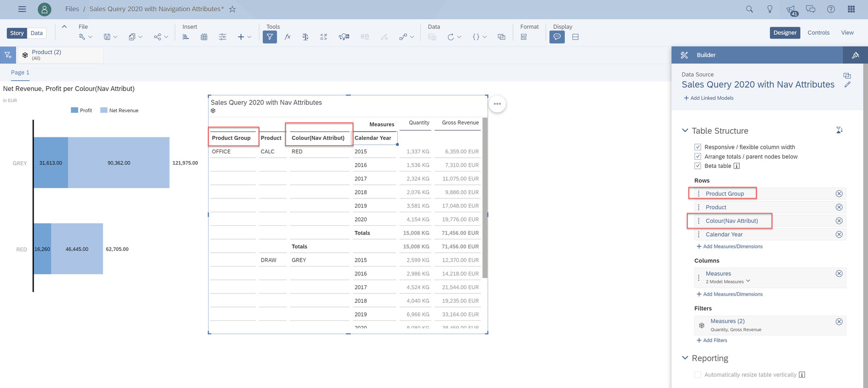Add a story filter with funnel plus icon
Image resolution: width=868 pixels, height=388 pixels.
pos(8,55)
